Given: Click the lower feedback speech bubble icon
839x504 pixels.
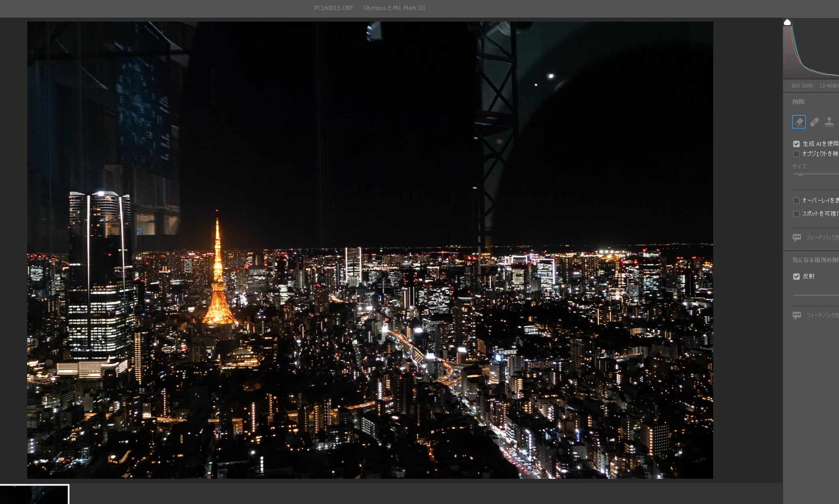Looking at the screenshot, I should [x=797, y=315].
